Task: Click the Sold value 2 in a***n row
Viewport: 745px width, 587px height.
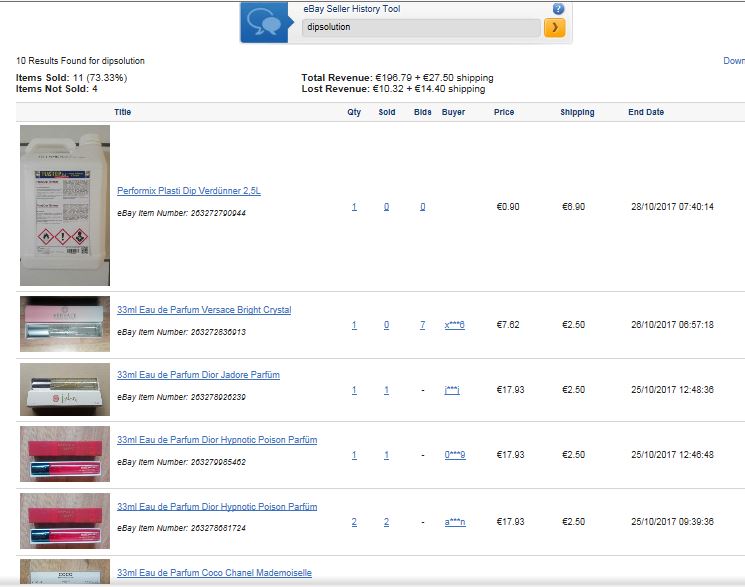Action: point(386,522)
